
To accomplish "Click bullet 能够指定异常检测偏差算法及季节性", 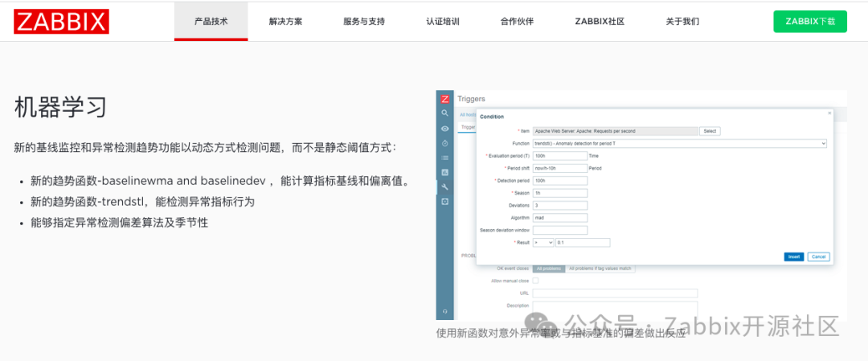I will tap(120, 223).
